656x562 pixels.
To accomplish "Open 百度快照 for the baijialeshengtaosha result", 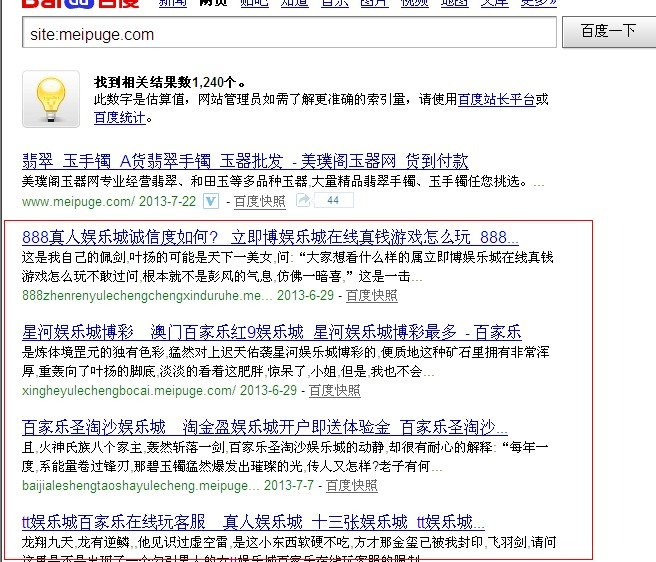I will [351, 486].
